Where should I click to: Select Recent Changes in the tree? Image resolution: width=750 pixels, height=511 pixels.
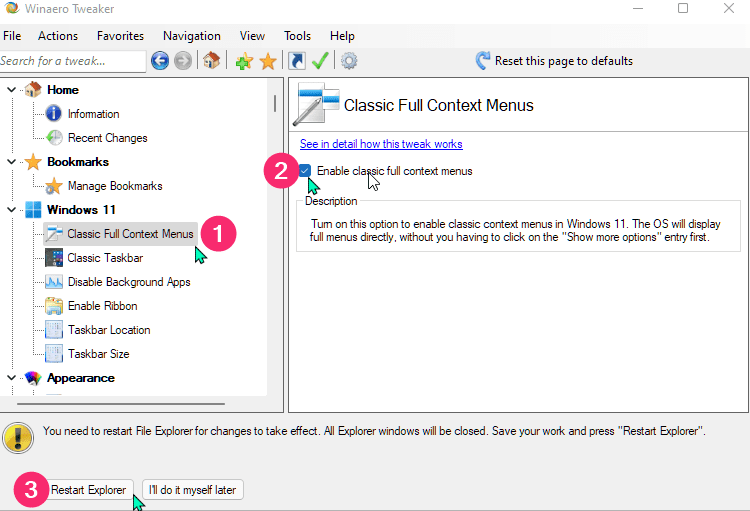[x=108, y=138]
